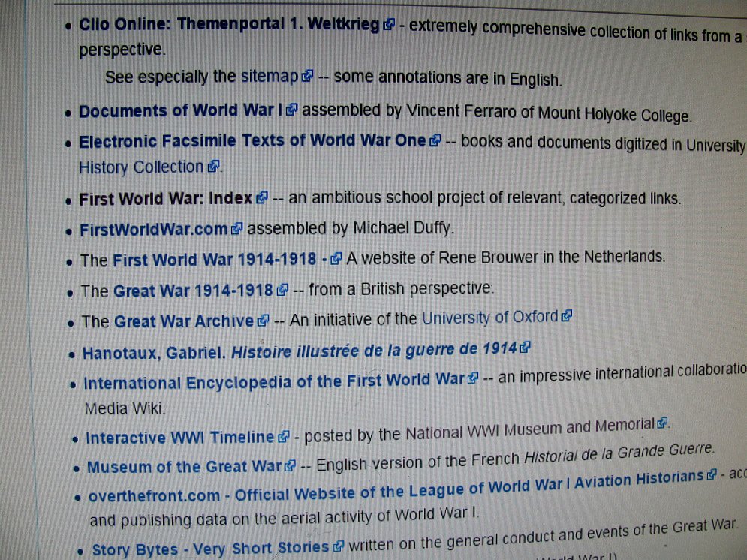Open the 'Great War 1914-1918' link
Image resolution: width=747 pixels, height=560 pixels.
[193, 291]
